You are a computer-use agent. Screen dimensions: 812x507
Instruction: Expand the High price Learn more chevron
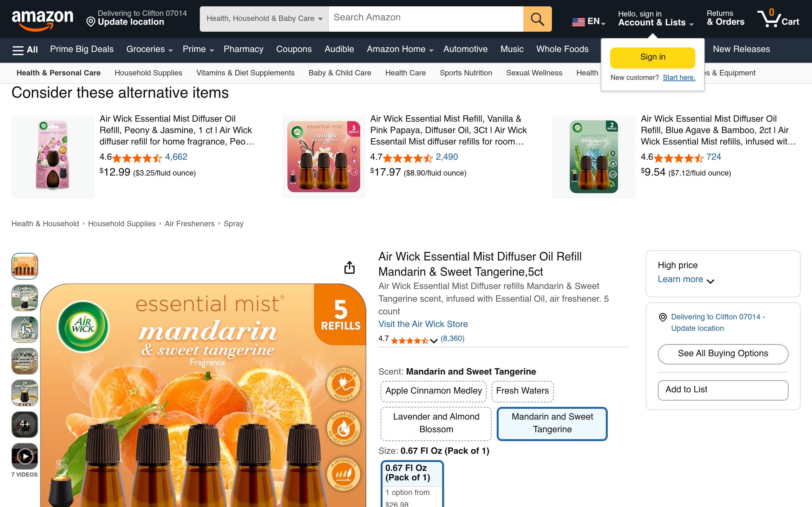pyautogui.click(x=710, y=281)
